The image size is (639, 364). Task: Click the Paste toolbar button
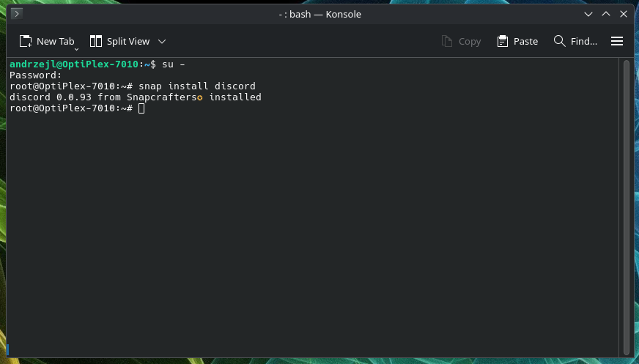517,41
